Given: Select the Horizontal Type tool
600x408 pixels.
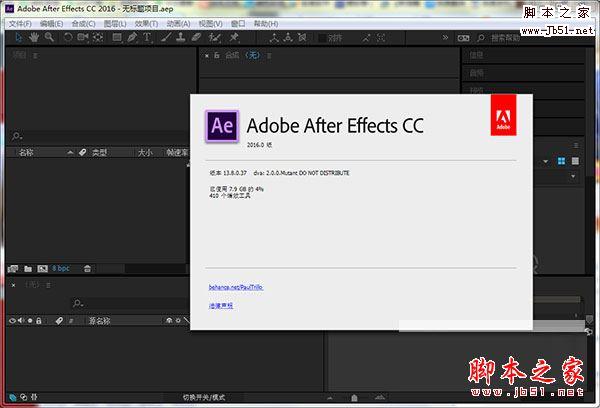Looking at the screenshot, I should pos(147,37).
